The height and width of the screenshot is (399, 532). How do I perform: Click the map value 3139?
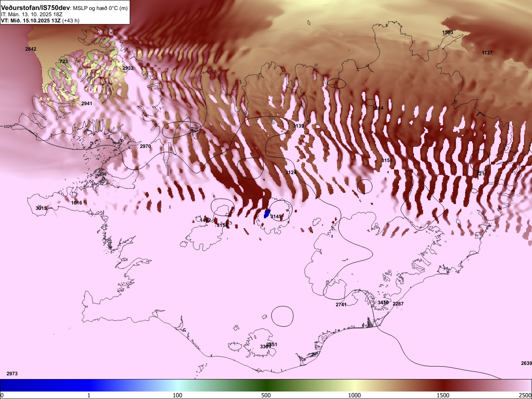[298, 126]
